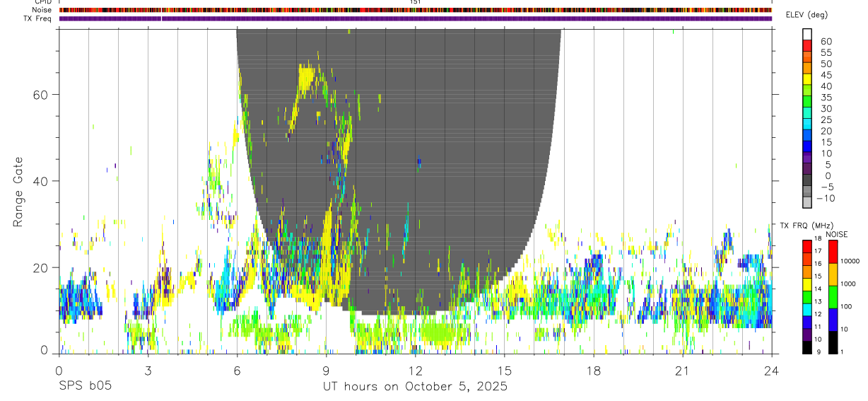Click the '151' CPID value above the plot
The image size is (868, 401).
416,2
